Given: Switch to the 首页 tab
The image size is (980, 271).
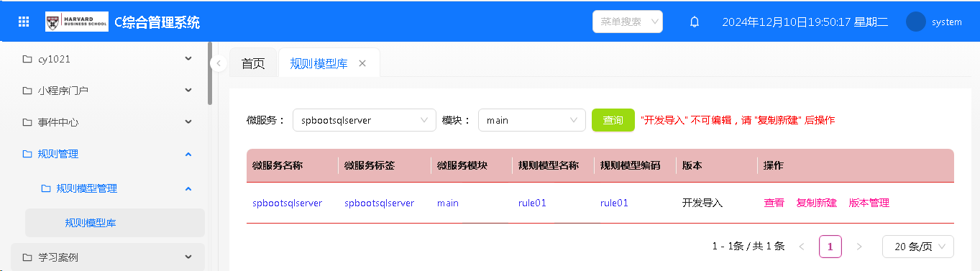Looking at the screenshot, I should 253,63.
